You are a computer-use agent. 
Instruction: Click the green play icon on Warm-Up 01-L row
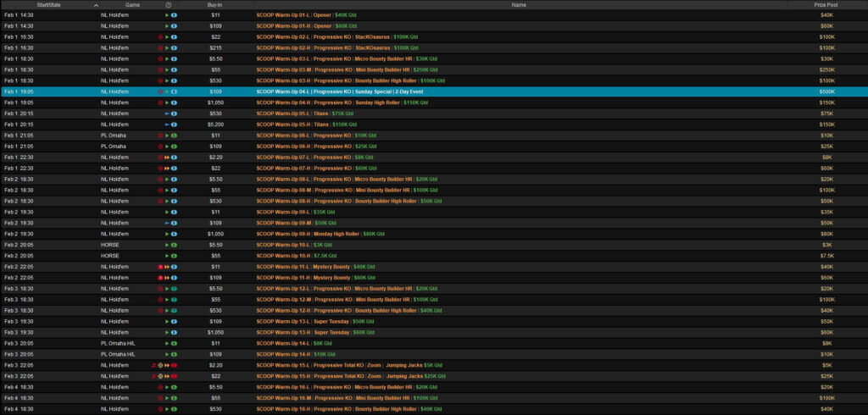point(167,15)
